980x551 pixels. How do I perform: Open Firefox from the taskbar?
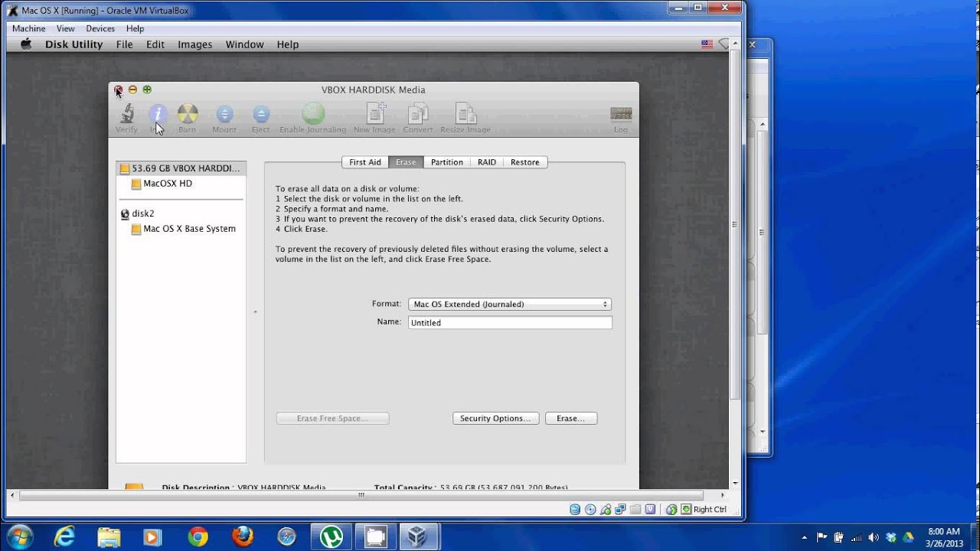(x=242, y=536)
